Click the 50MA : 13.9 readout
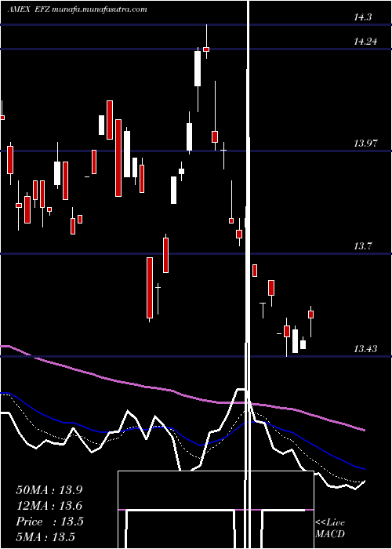 [49, 490]
